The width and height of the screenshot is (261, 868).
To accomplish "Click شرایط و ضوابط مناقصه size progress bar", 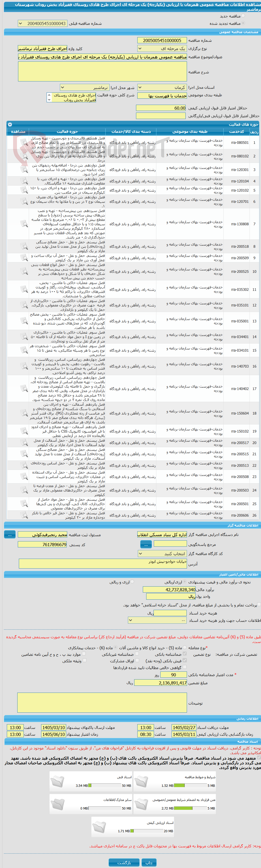I will pos(190,786).
